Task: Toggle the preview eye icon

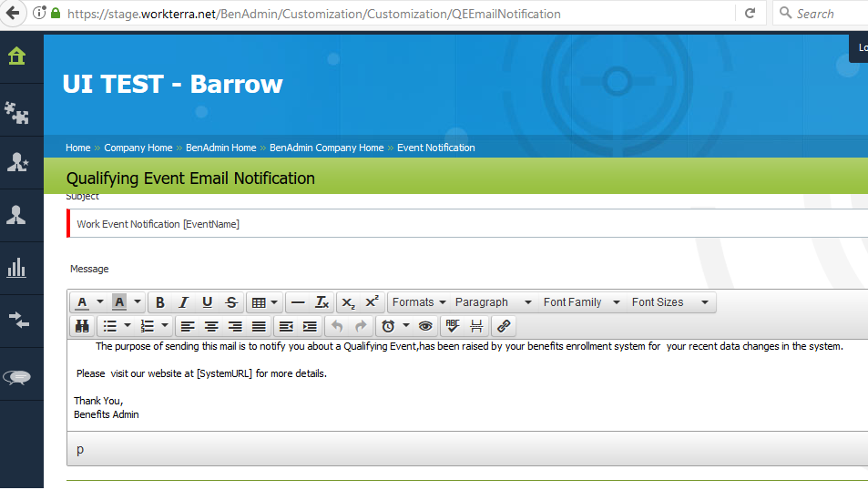Action: (425, 326)
